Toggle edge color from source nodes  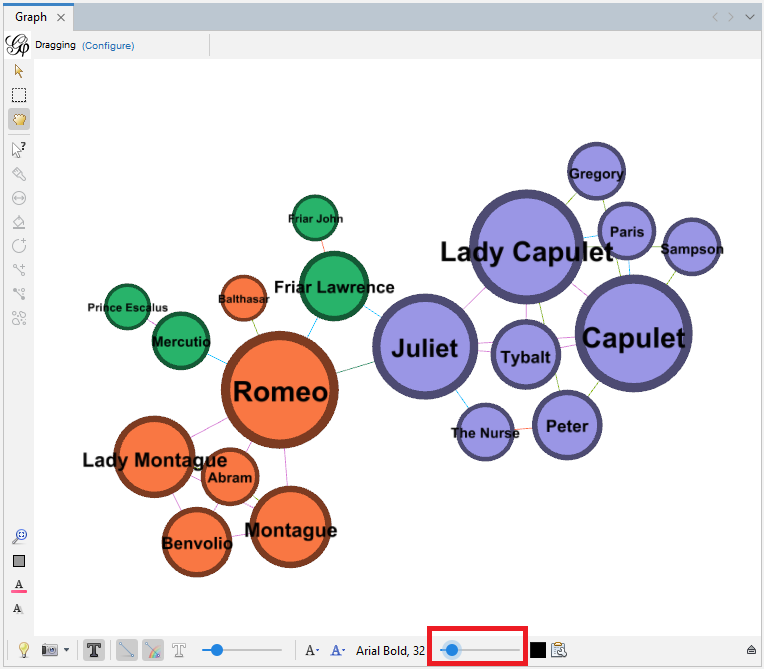[x=153, y=650]
